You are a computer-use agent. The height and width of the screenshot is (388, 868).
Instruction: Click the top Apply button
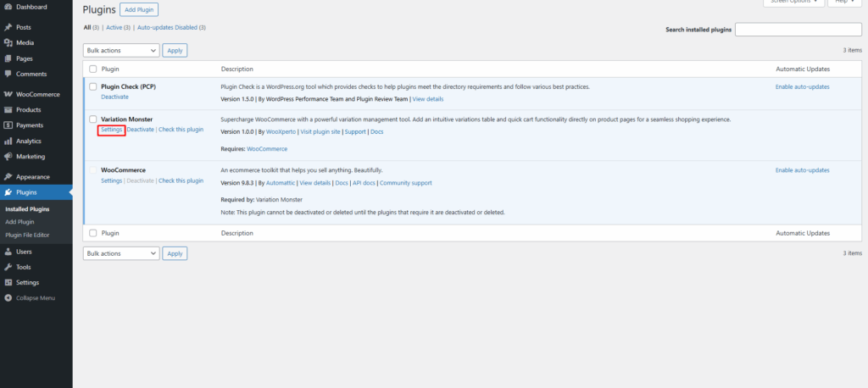coord(175,50)
